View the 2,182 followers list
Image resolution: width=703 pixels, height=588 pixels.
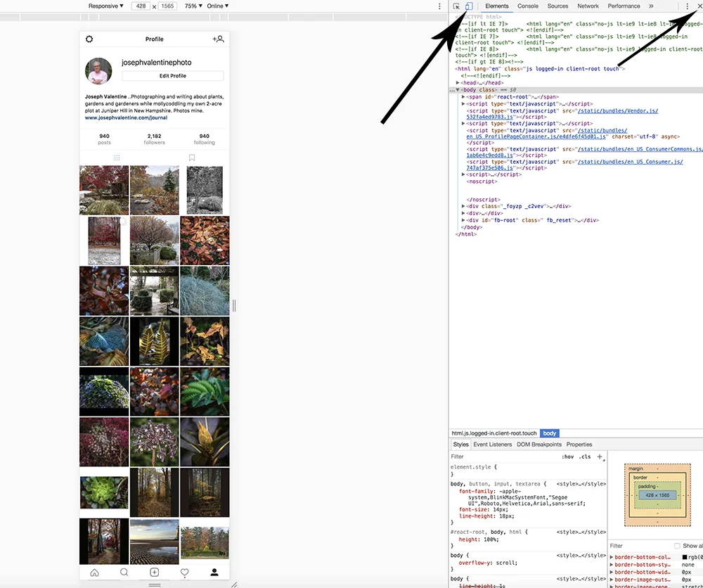pos(154,139)
